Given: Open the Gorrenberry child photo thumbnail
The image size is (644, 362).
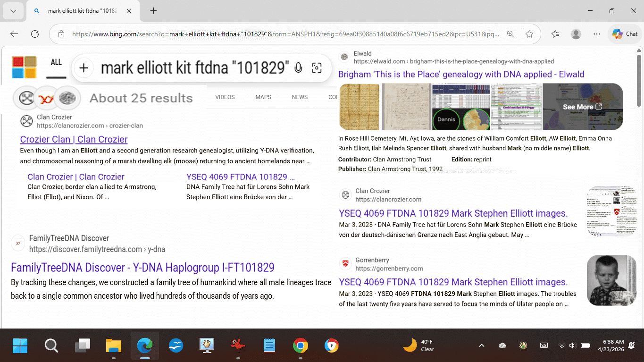Looking at the screenshot, I should pyautogui.click(x=611, y=280).
